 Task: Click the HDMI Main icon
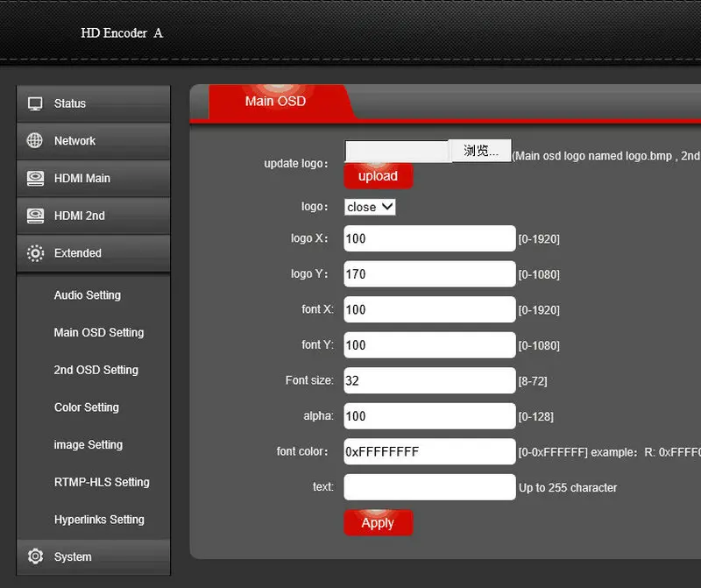[x=35, y=178]
